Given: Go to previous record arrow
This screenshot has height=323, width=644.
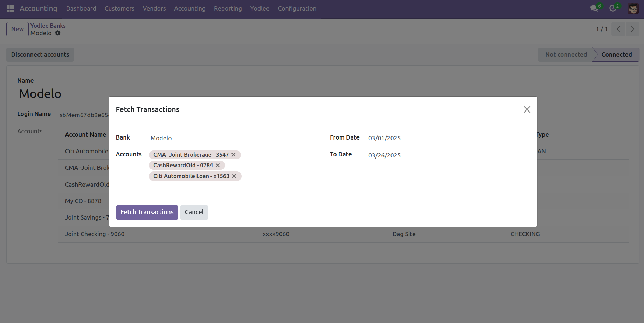Looking at the screenshot, I should [x=618, y=29].
